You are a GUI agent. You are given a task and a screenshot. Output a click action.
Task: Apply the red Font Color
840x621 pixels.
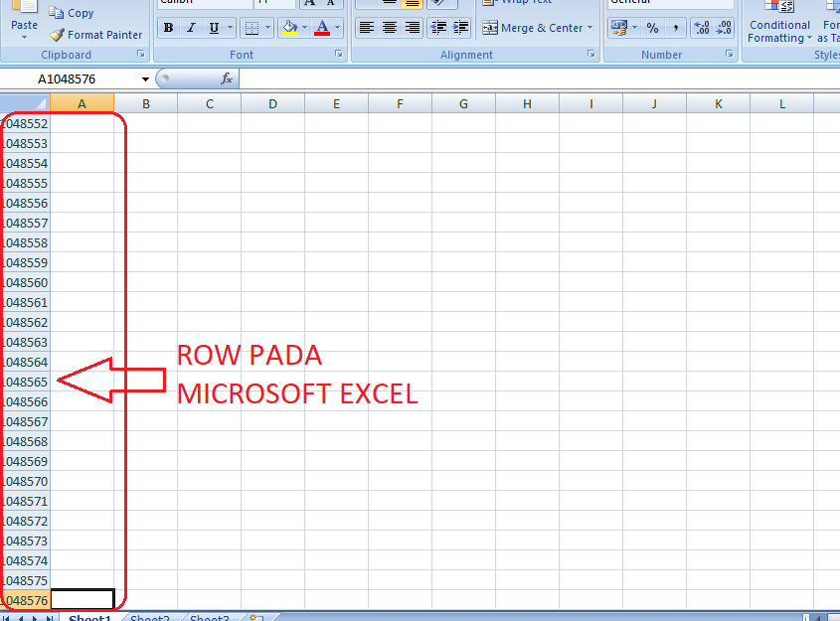coord(322,28)
